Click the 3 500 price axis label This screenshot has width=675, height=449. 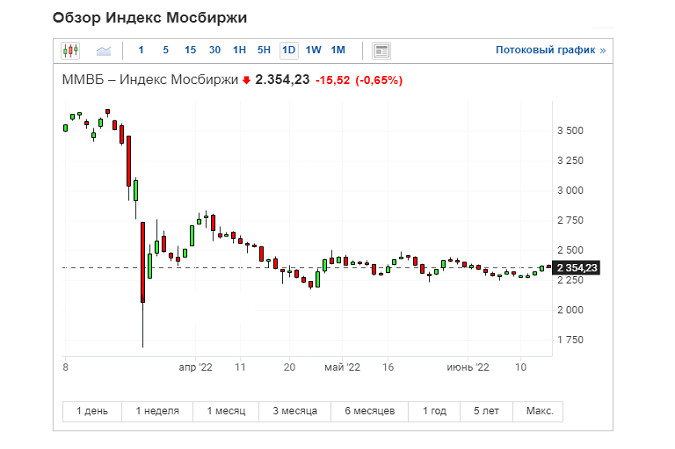570,131
